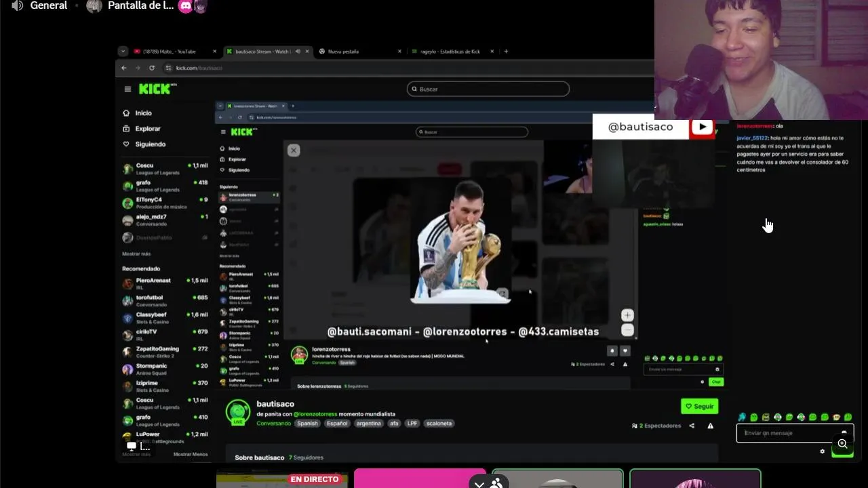Open Coscu channel in Siguiendo list
The image size is (868, 488).
[x=165, y=169]
